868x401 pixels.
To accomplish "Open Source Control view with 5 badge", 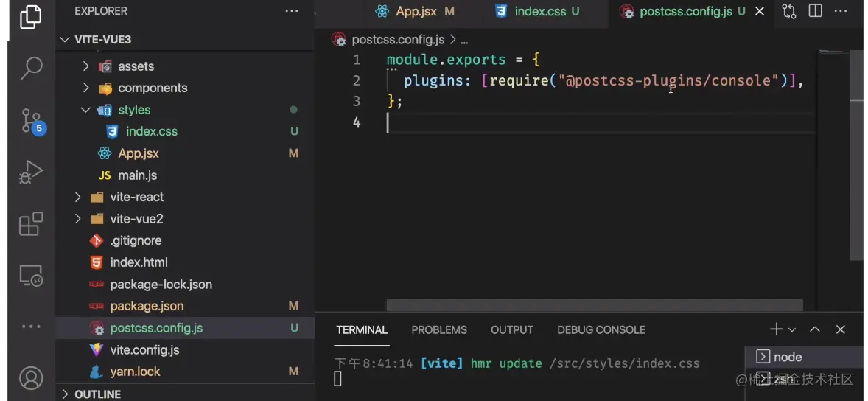I will pyautogui.click(x=32, y=121).
